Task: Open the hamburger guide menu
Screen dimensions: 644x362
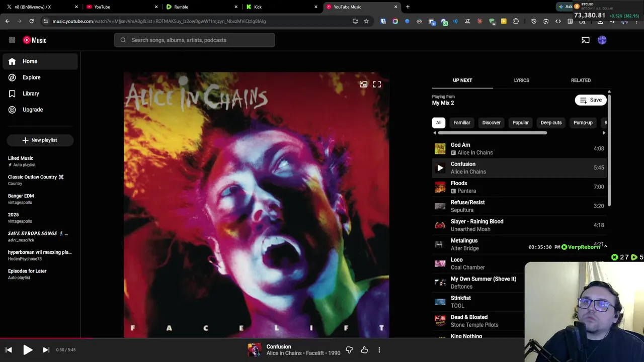Action: pyautogui.click(x=12, y=40)
